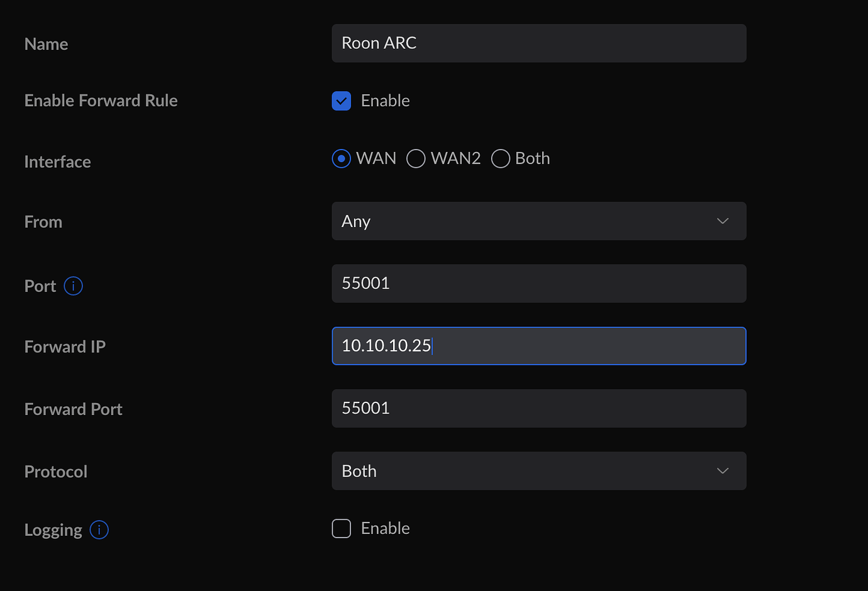Select Both as the interface
Viewport: 868px width, 591px height.
pos(501,158)
